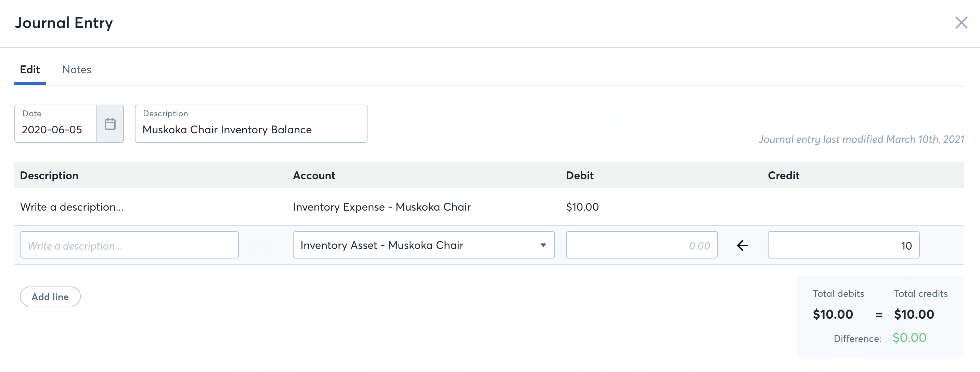This screenshot has height=372, width=980.
Task: Click the Debit column header
Action: [579, 175]
